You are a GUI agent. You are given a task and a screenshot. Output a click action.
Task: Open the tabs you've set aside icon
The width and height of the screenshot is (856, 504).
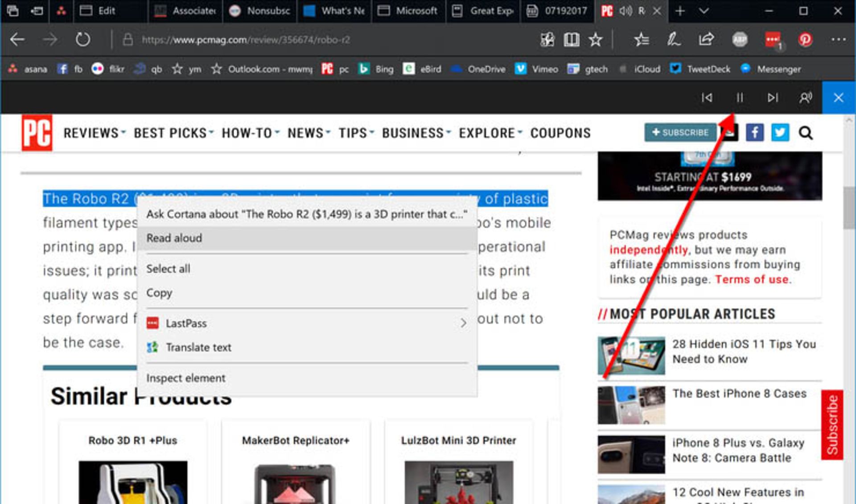pos(13,11)
